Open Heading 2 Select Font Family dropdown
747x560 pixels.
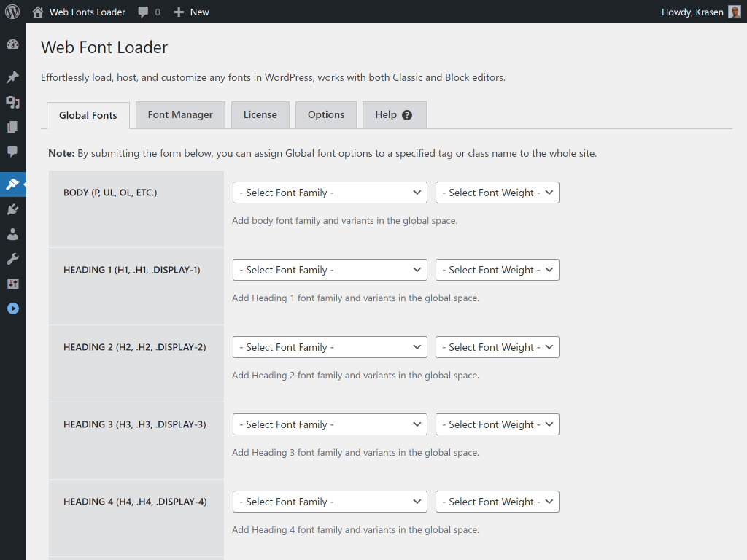click(x=330, y=347)
